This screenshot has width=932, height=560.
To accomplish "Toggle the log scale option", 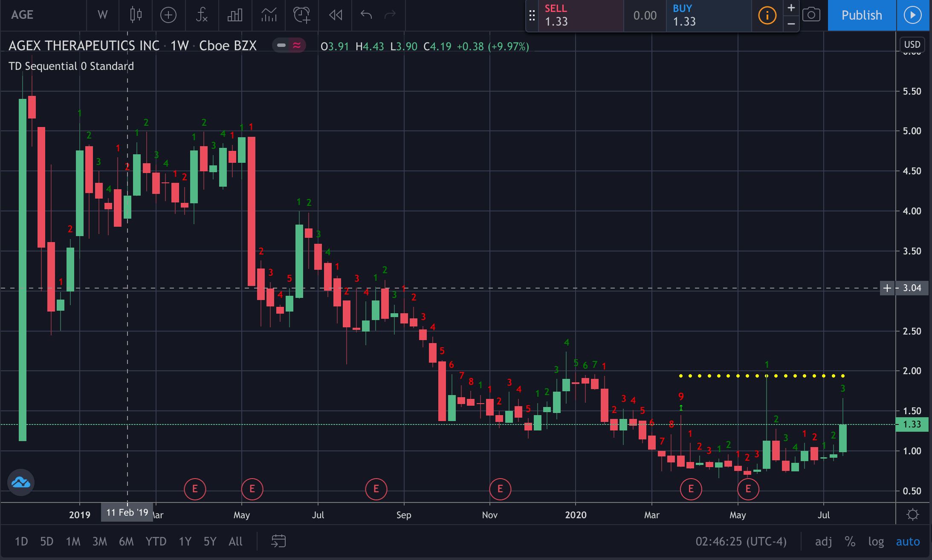I will [876, 541].
